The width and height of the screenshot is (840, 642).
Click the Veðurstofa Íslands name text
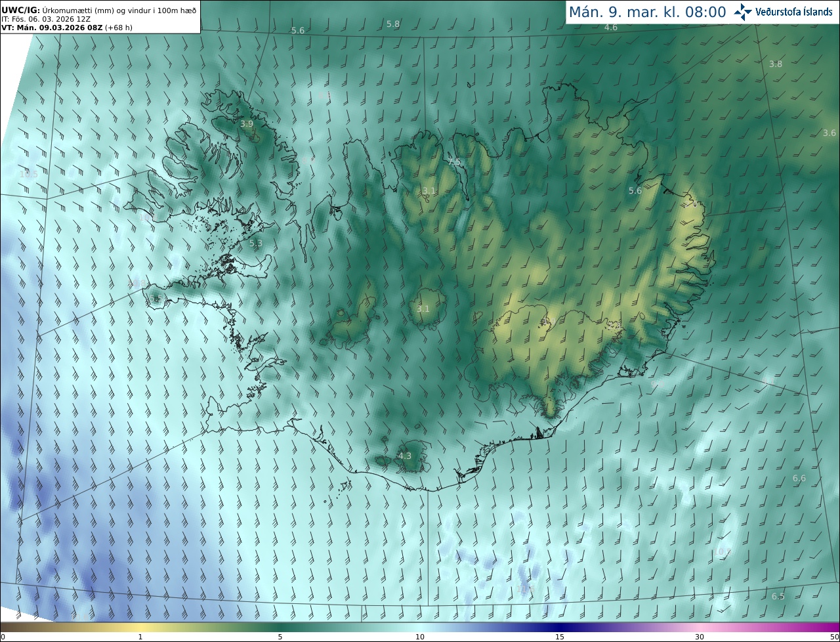[794, 12]
